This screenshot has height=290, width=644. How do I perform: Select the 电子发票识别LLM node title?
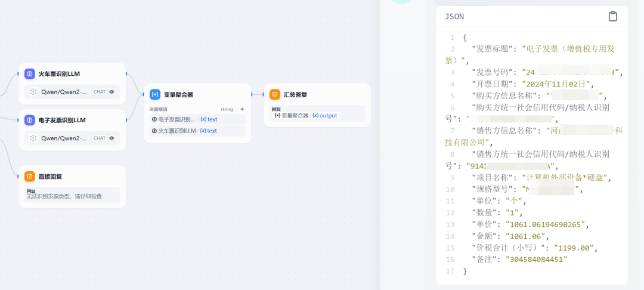point(62,121)
